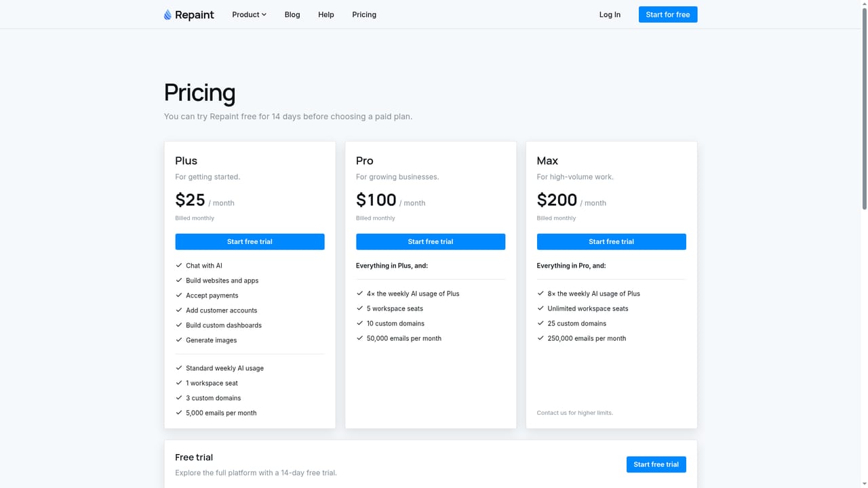The image size is (868, 488).
Task: Click the checkmark beside 8× the weekly AI usage
Action: pyautogui.click(x=540, y=293)
